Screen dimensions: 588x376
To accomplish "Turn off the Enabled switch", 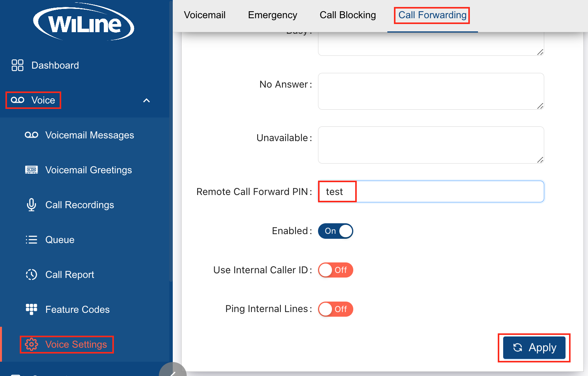I will coord(335,231).
